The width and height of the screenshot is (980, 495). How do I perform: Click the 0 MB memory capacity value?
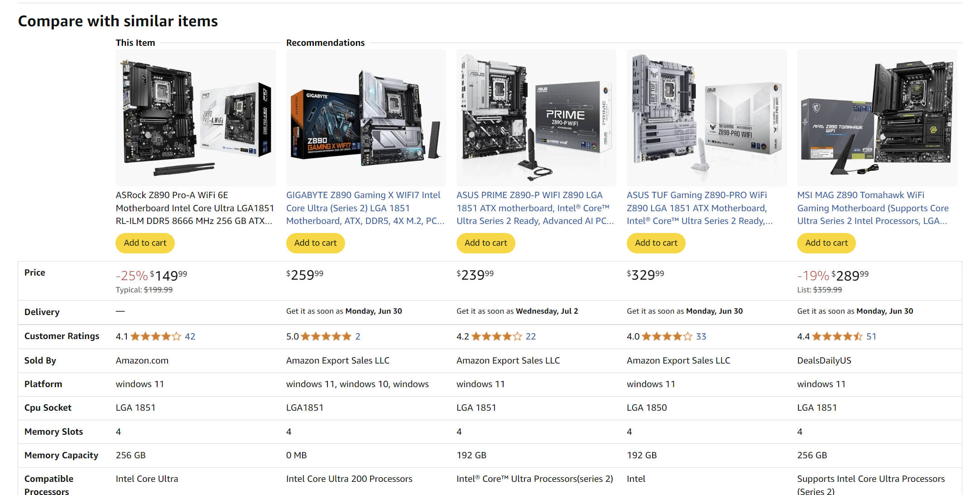[297, 455]
